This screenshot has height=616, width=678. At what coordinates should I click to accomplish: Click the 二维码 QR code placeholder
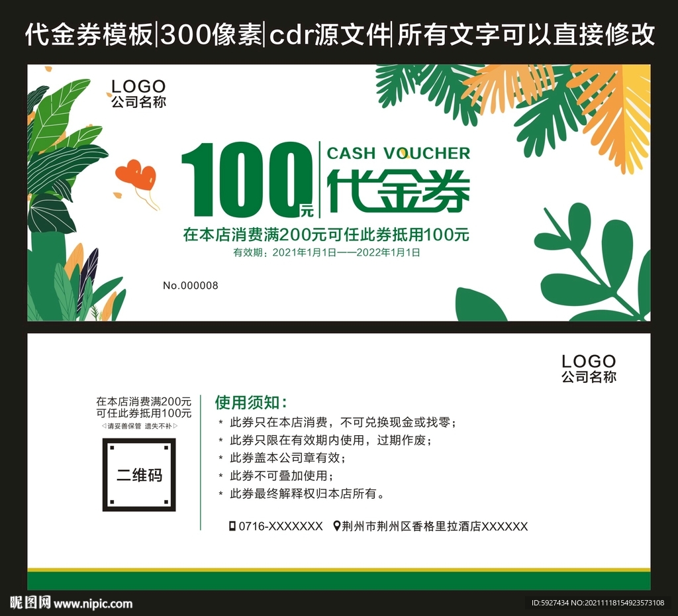tap(139, 475)
